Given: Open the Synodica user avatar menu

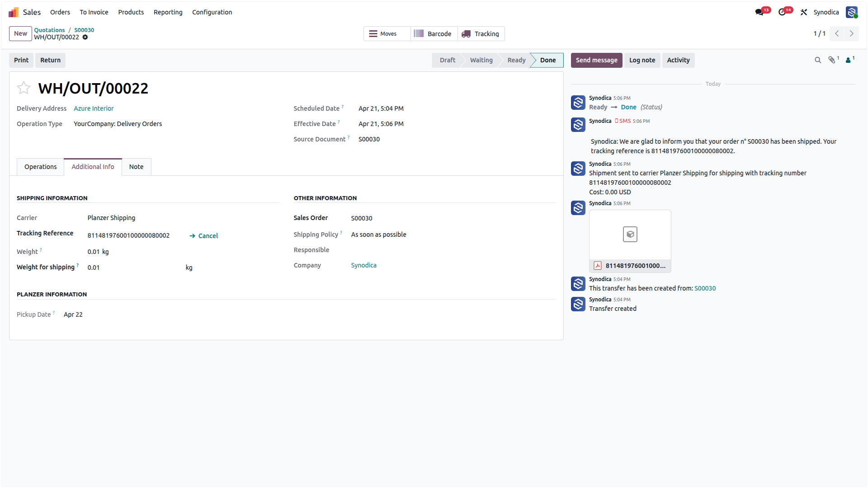Looking at the screenshot, I should [852, 12].
